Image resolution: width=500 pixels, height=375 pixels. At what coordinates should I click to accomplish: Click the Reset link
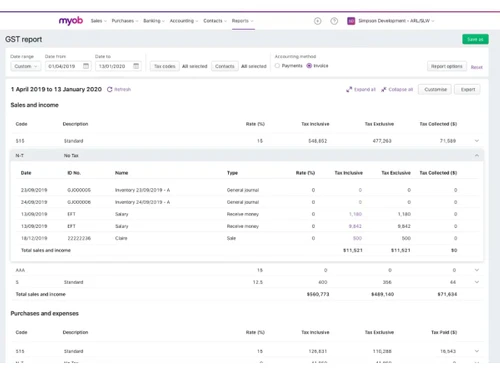477,67
